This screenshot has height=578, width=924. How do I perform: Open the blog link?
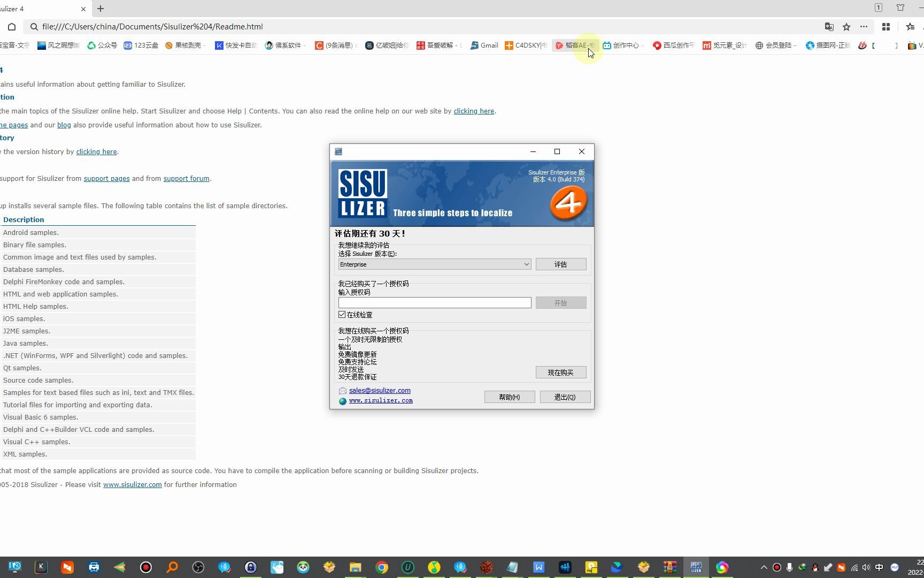click(x=64, y=125)
